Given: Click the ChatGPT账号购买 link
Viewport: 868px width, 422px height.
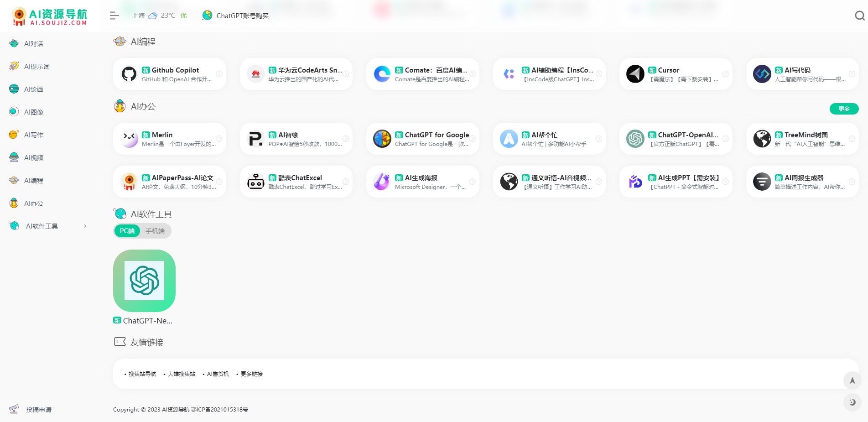Looking at the screenshot, I should 242,16.
